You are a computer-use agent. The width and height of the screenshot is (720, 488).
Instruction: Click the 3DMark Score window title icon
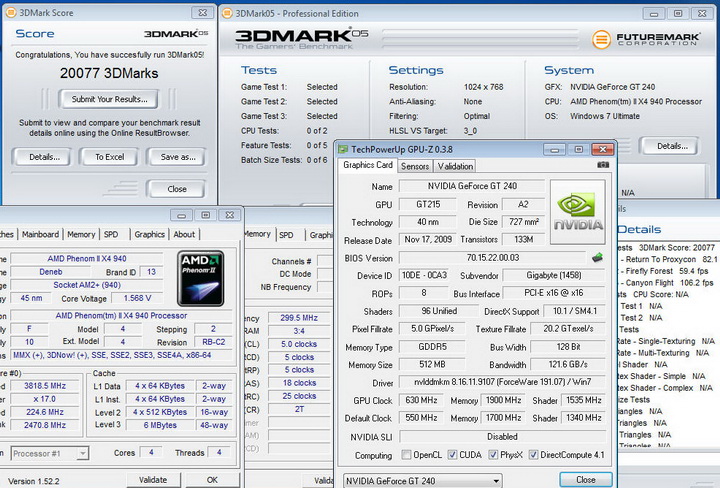pyautogui.click(x=10, y=12)
